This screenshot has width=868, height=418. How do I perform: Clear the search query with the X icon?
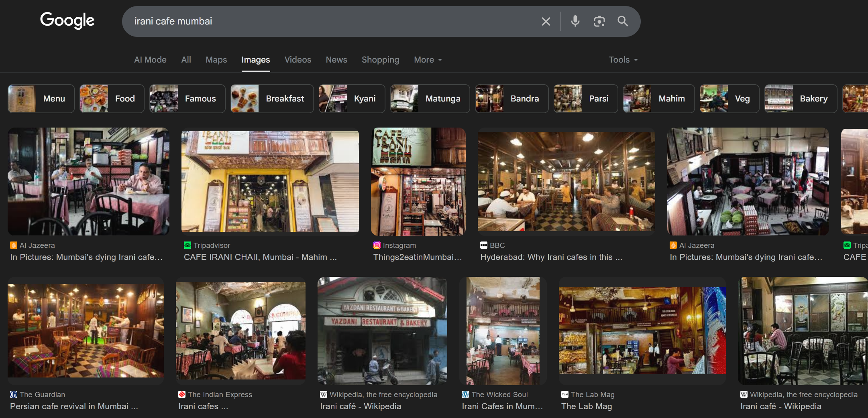coord(546,21)
